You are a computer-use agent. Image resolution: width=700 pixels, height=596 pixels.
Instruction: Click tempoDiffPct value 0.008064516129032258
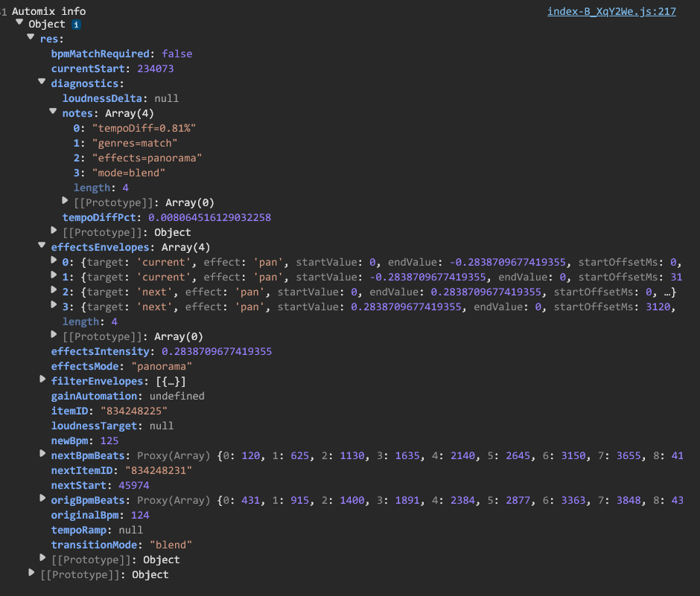(209, 218)
